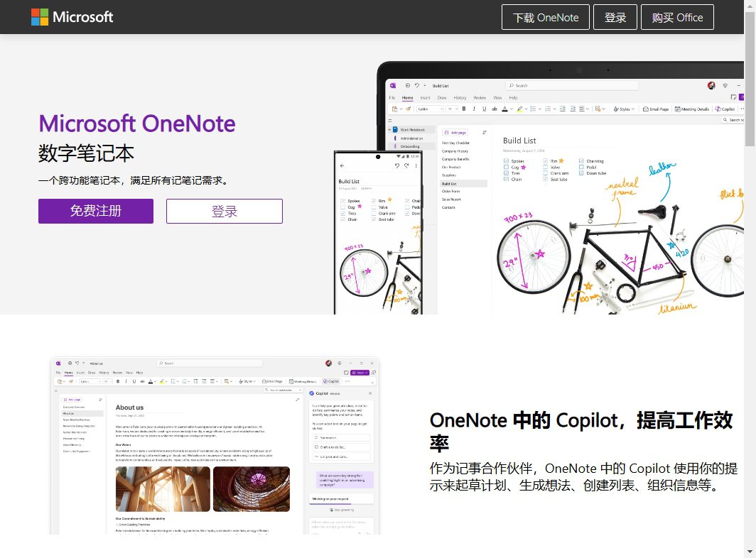This screenshot has width=756, height=558.
Task: Click Email Page in the laptop picture ribbon
Action: (656, 109)
